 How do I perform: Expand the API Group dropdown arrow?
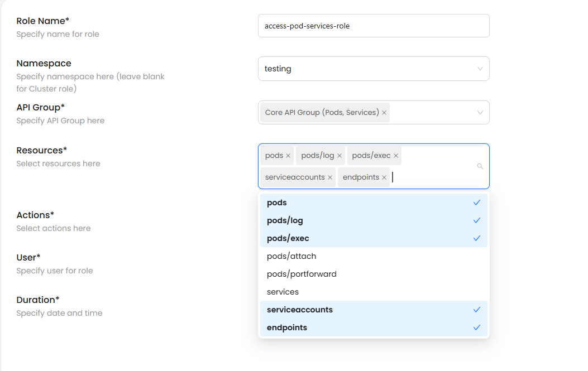click(x=480, y=113)
